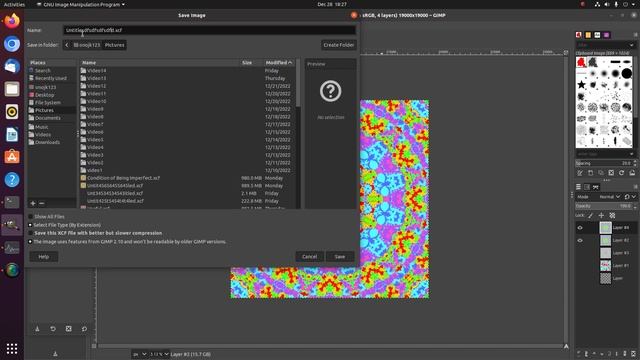Click the Cancel button
Screen dimensions: 640x360
click(x=309, y=257)
